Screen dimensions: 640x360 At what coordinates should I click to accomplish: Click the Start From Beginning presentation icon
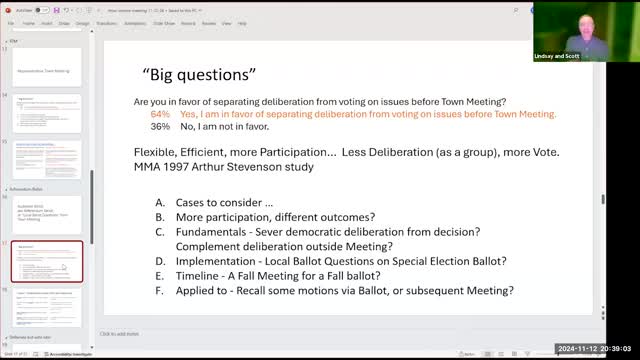point(89,10)
